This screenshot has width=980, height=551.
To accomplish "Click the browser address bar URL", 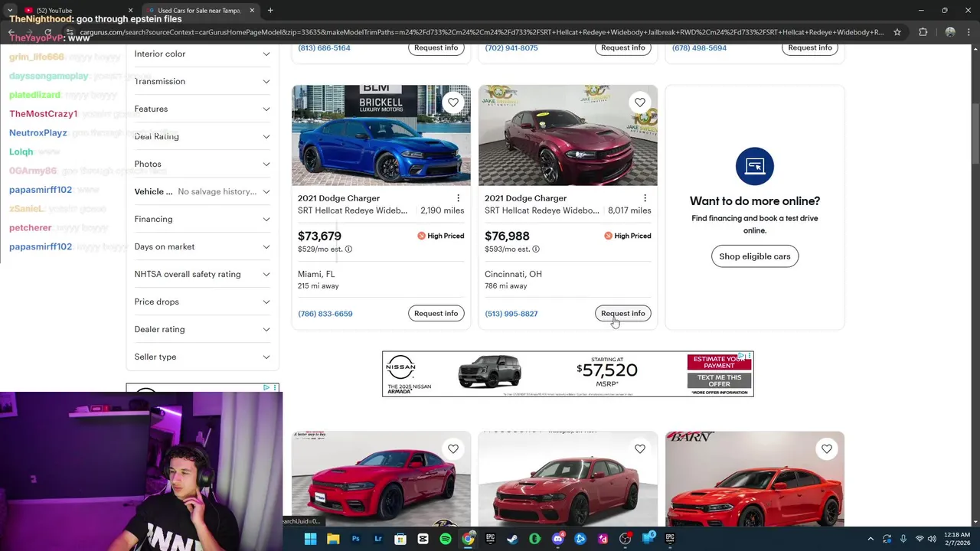I will 481,32.
